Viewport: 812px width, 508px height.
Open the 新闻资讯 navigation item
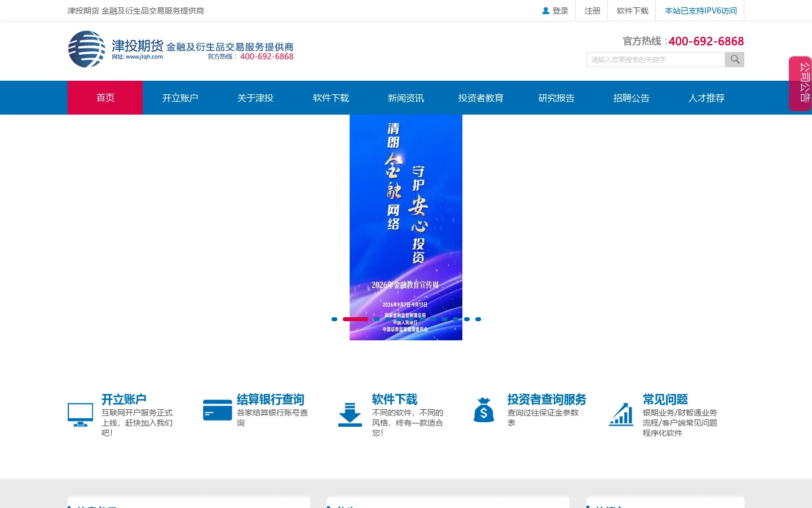tap(406, 98)
